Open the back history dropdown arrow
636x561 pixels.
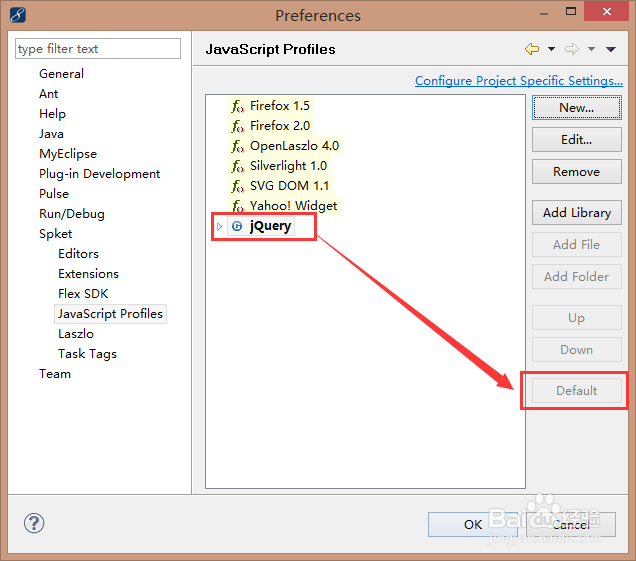[551, 49]
